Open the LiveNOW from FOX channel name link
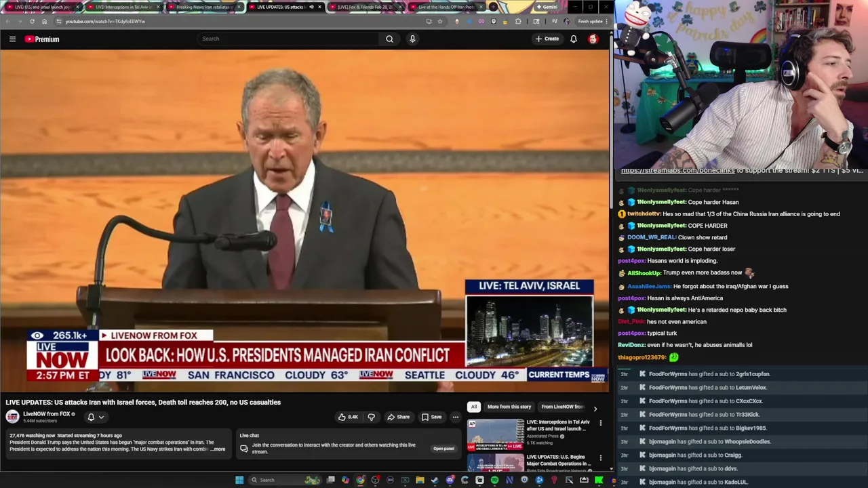868x488 pixels. click(47, 414)
